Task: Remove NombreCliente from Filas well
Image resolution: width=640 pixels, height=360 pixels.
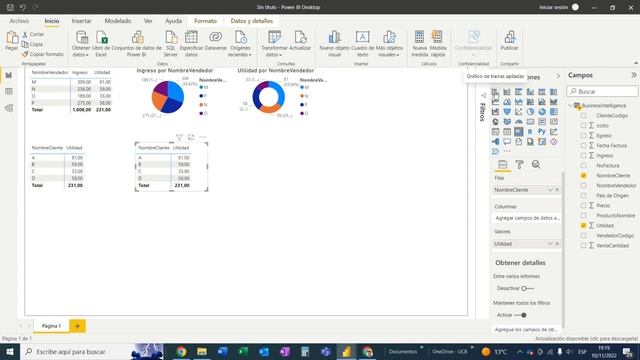Action: point(557,190)
